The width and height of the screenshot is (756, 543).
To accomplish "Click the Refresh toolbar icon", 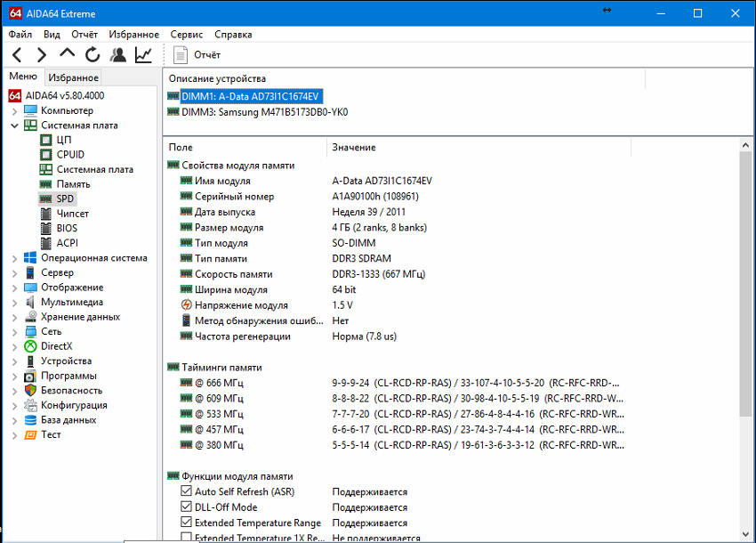I will click(92, 55).
